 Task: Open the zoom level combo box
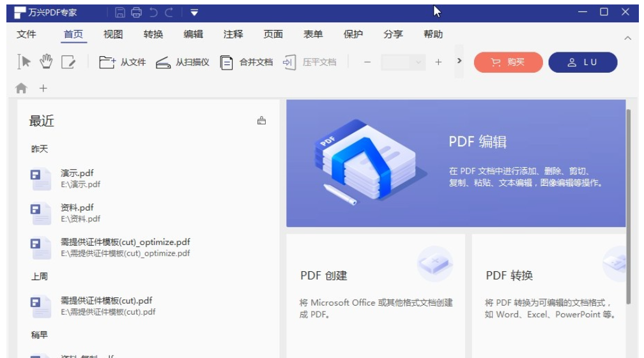click(x=402, y=63)
